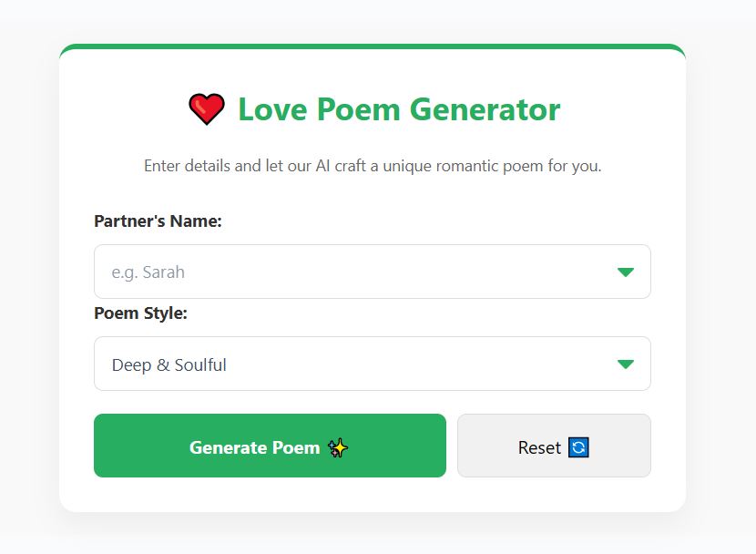Click the Reset button to clear the form
Viewport: 756px width, 554px height.
click(x=554, y=446)
